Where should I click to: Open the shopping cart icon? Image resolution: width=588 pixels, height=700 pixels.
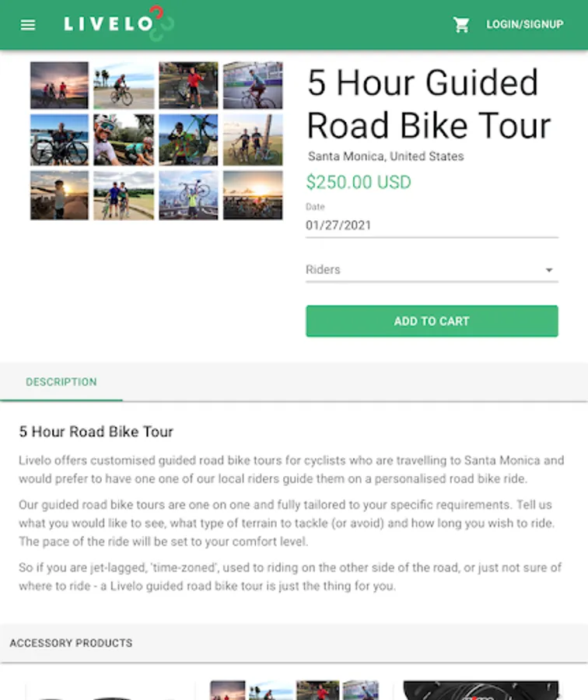click(461, 25)
